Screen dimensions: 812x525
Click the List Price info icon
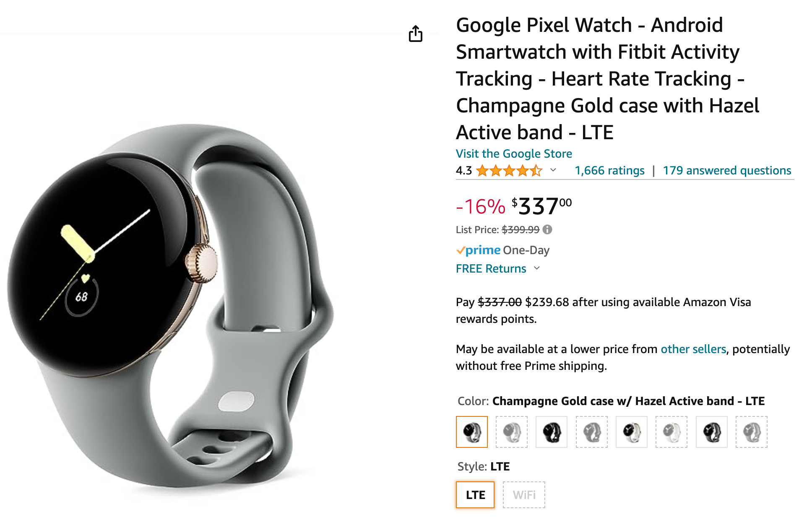[x=547, y=229]
